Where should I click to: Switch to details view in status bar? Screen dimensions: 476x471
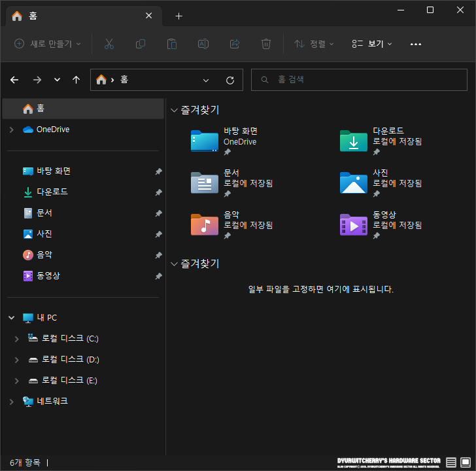tap(451, 462)
